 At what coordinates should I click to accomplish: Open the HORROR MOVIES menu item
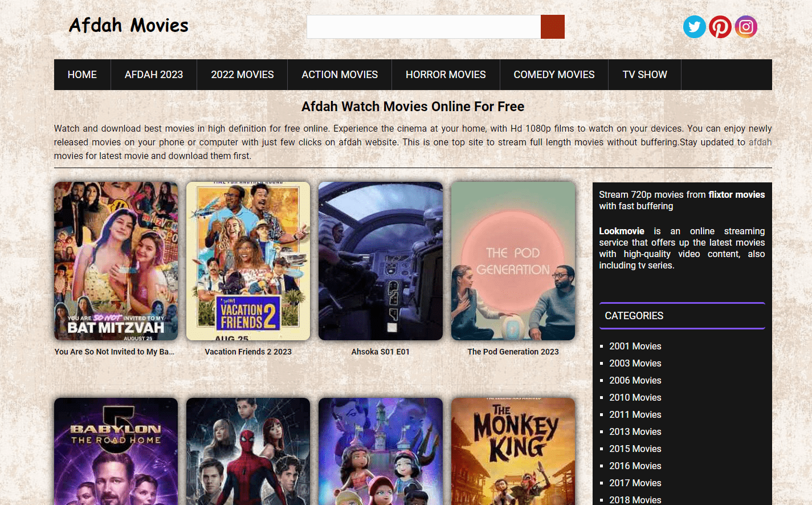tap(446, 75)
